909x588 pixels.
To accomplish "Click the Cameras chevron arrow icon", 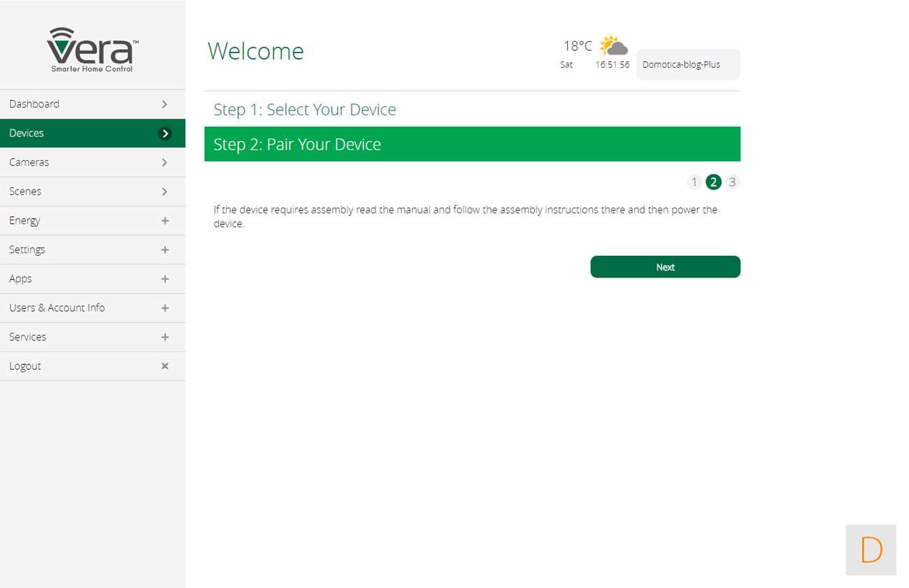I will (x=164, y=162).
